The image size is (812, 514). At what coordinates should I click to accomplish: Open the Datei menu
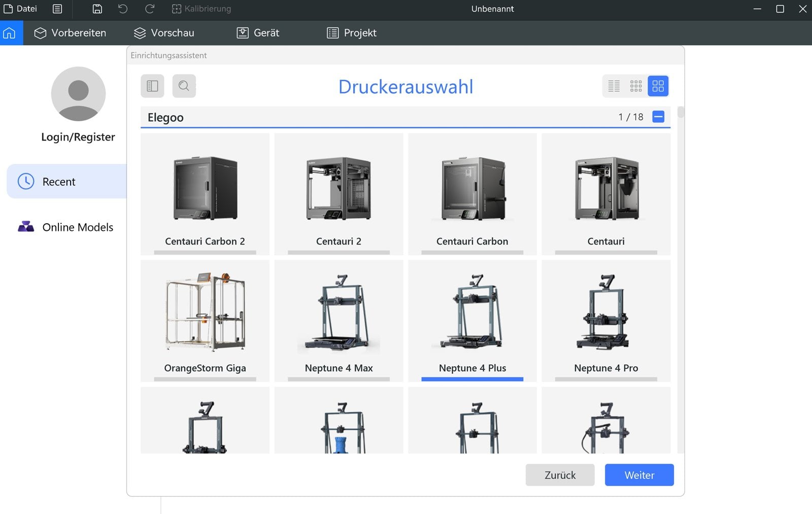[20, 9]
